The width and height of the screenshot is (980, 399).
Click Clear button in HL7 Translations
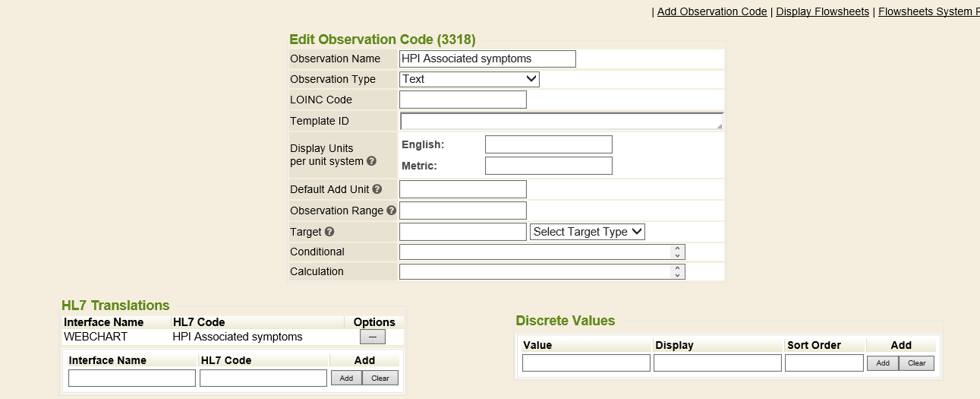coord(380,378)
